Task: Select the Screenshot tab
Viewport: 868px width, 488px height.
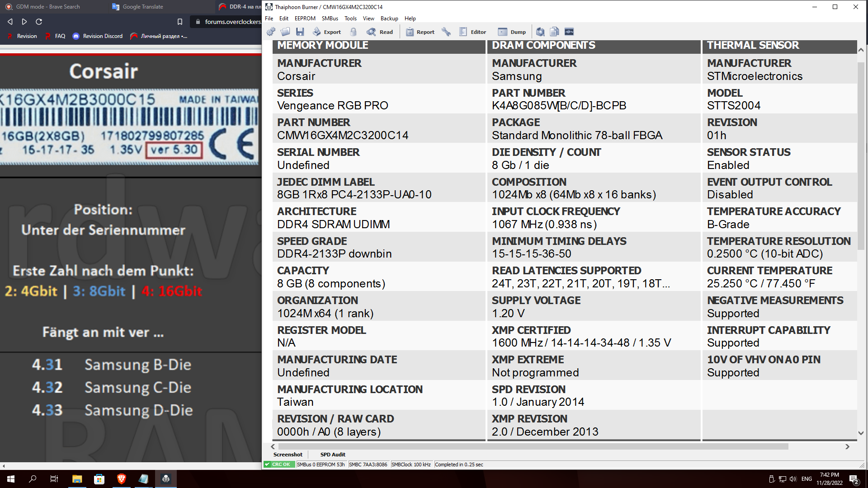Action: (x=288, y=455)
